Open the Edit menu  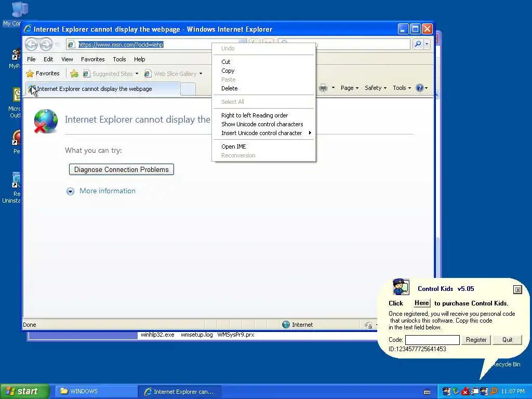[48, 59]
